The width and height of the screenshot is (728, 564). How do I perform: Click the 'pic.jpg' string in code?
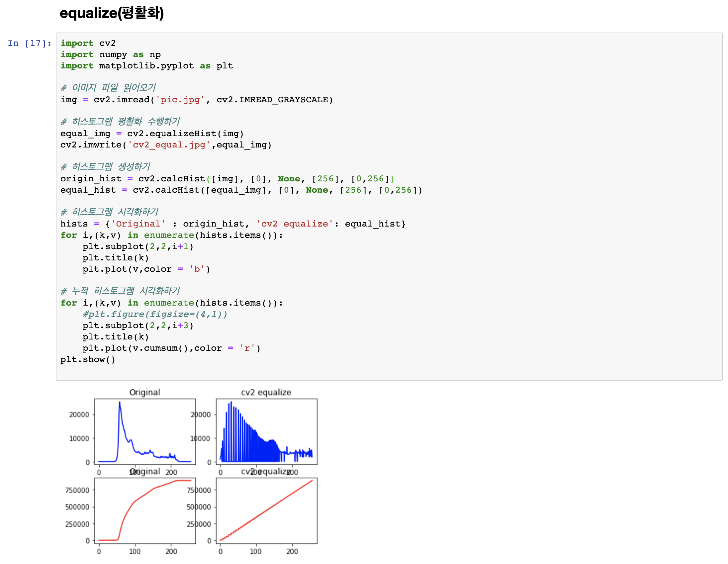(180, 100)
